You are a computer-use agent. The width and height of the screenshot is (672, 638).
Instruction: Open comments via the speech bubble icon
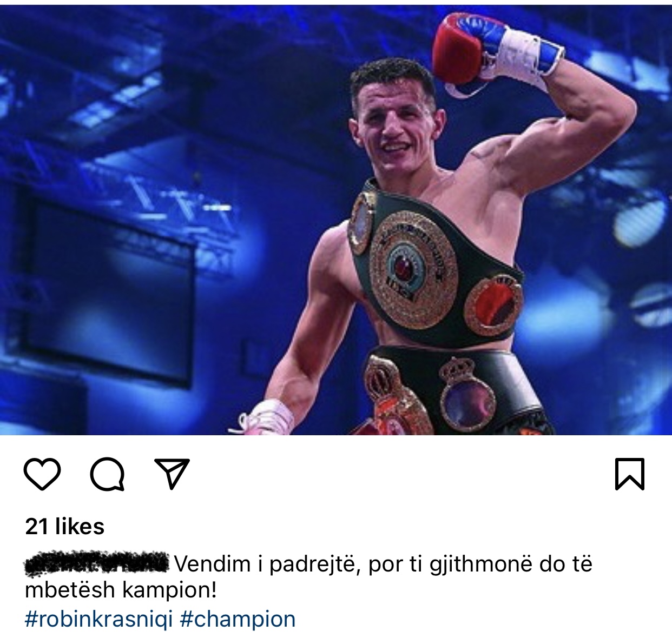(108, 474)
